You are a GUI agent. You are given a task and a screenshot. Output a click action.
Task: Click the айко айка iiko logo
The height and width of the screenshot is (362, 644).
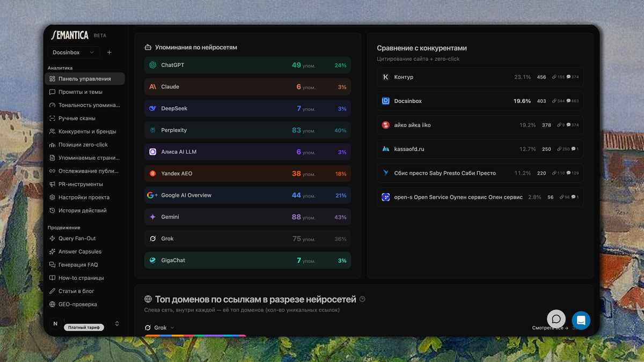pyautogui.click(x=385, y=125)
